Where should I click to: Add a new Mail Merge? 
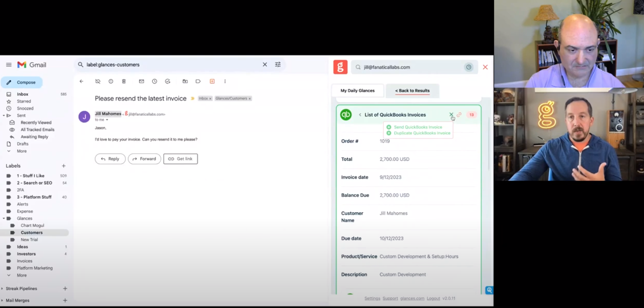click(x=65, y=300)
